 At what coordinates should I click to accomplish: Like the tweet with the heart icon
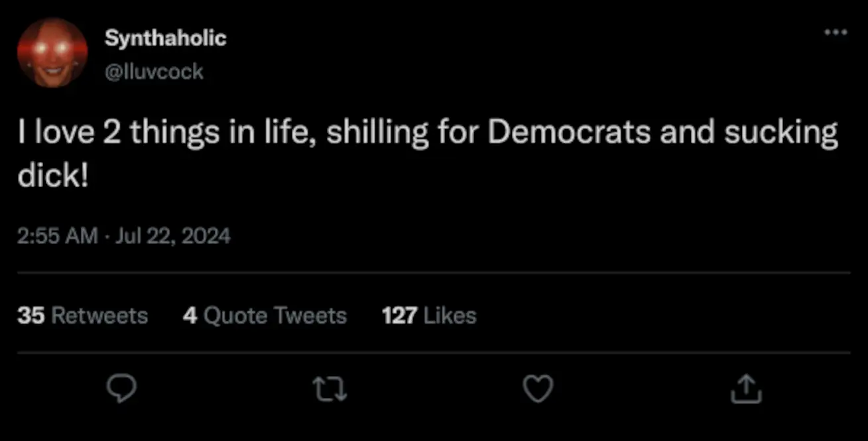[x=538, y=389]
